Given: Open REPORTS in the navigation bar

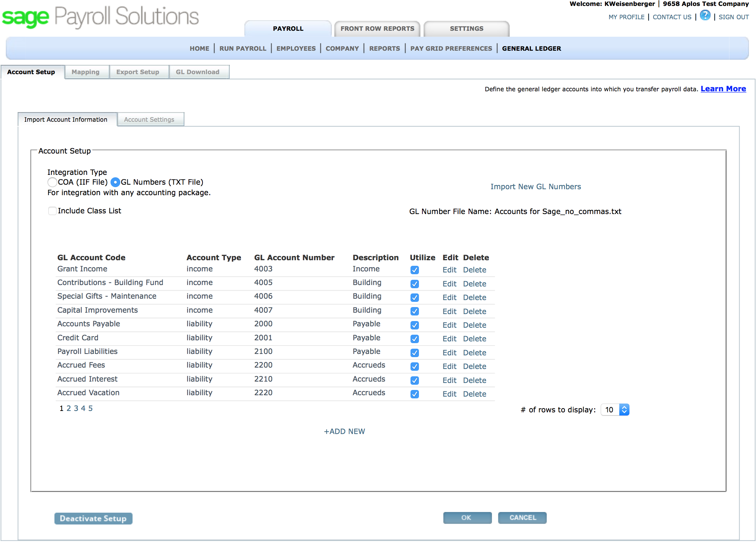Looking at the screenshot, I should point(385,49).
